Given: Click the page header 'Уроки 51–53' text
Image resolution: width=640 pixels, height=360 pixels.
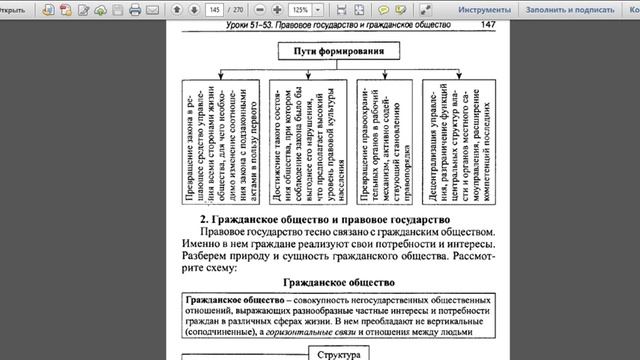Looking at the screenshot, I should click(x=250, y=25).
